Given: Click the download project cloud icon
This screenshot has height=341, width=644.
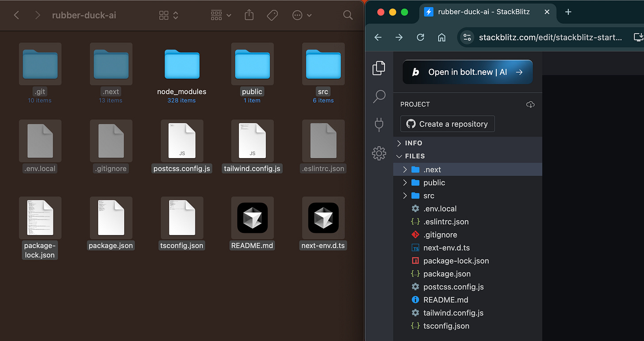Looking at the screenshot, I should click(x=530, y=105).
